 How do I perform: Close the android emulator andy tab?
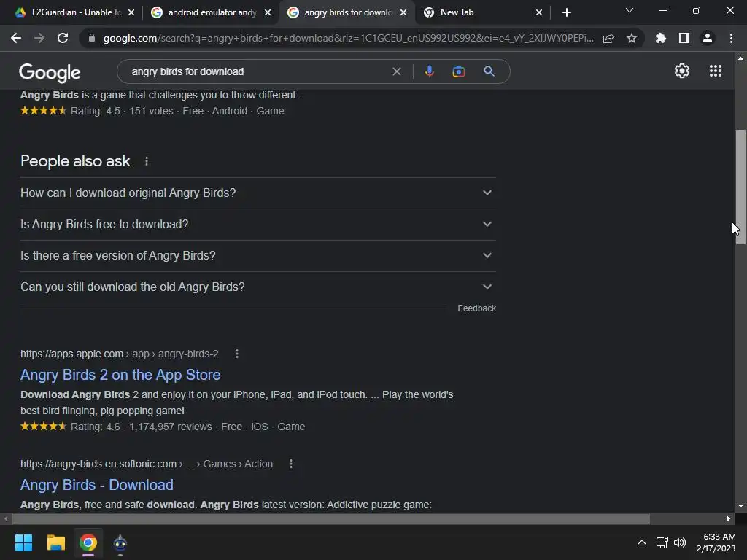point(268,12)
